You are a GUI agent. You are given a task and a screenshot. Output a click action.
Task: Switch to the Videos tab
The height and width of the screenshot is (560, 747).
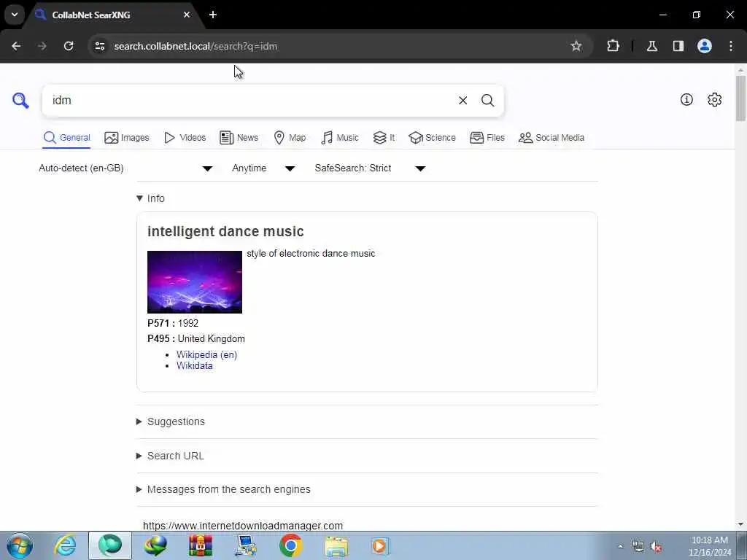tap(185, 138)
